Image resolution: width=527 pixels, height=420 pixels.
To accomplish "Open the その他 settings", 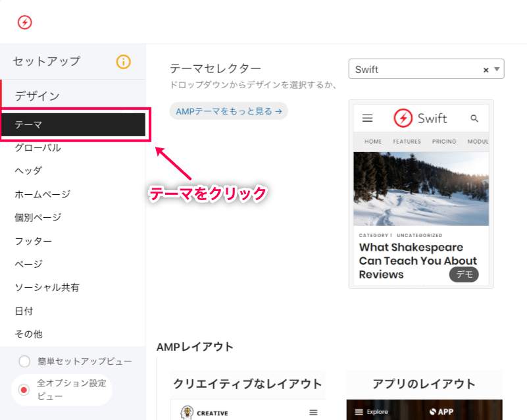I will point(28,334).
